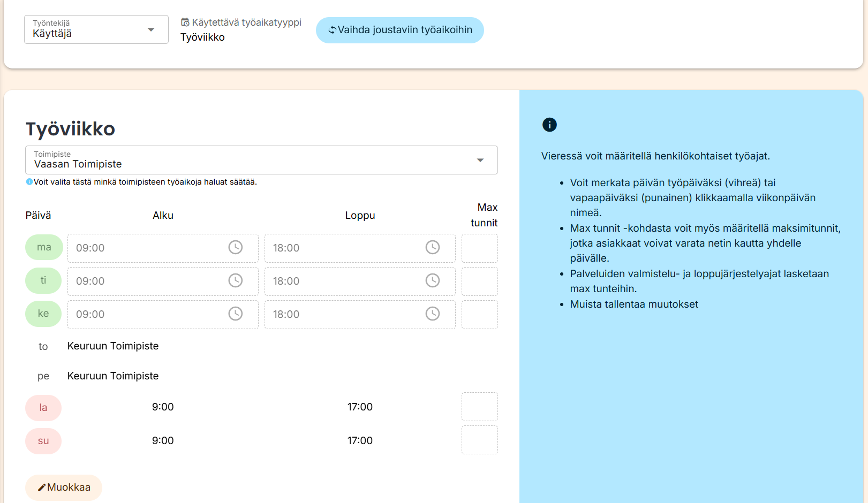
Task: Toggle Wednesday (ke) working day status
Action: point(43,314)
